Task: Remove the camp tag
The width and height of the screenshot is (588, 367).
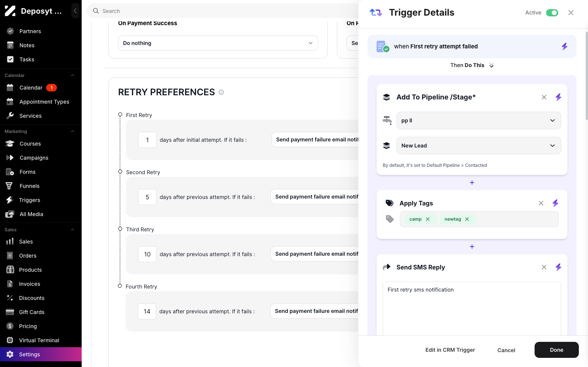Action: 428,219
